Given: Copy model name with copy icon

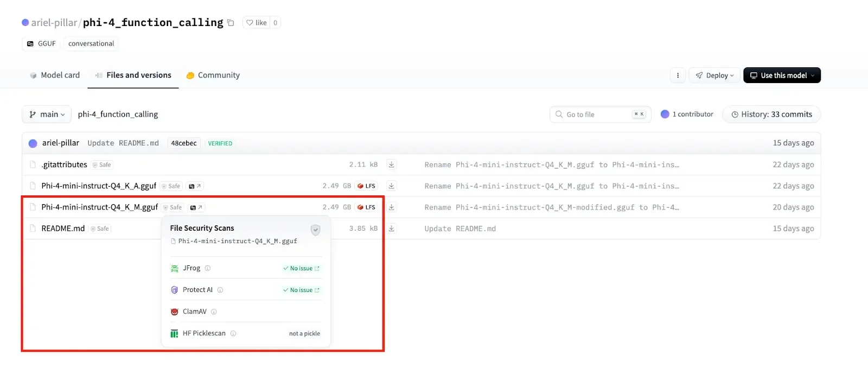Looking at the screenshot, I should tap(231, 23).
